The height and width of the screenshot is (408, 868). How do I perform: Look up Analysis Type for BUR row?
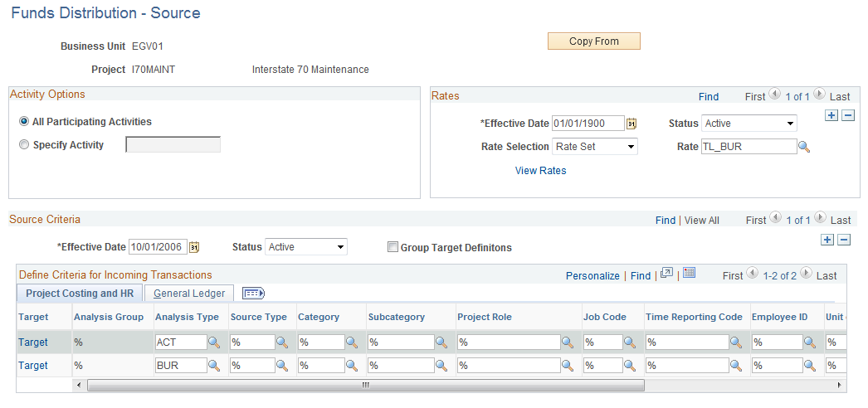click(x=214, y=366)
